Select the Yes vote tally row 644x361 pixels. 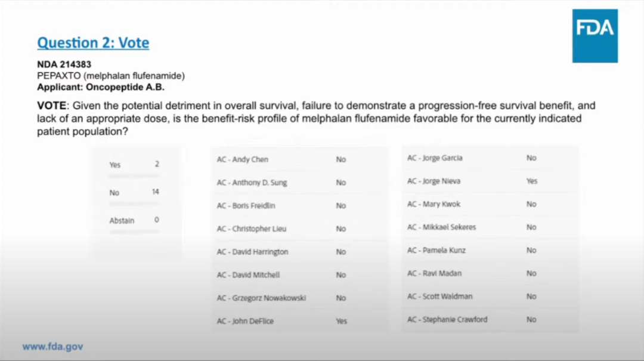134,165
